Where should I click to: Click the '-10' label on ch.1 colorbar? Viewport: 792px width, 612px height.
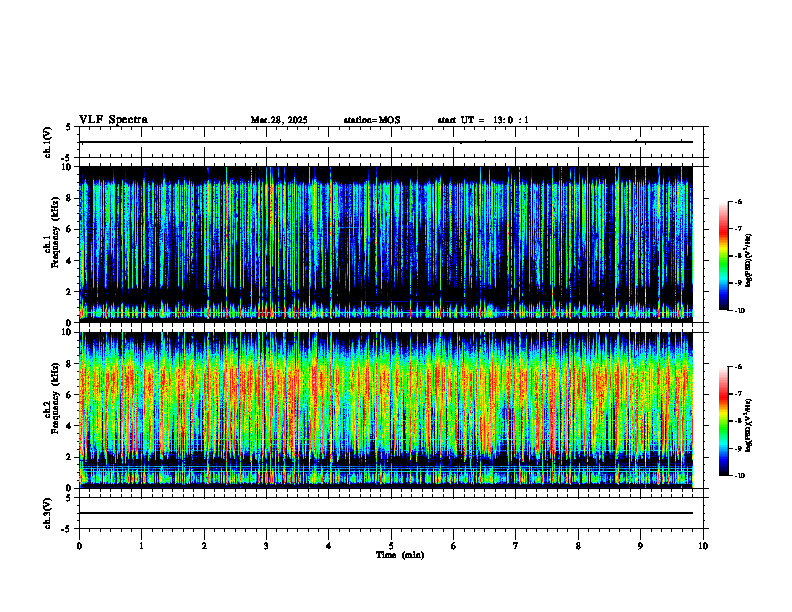point(738,311)
